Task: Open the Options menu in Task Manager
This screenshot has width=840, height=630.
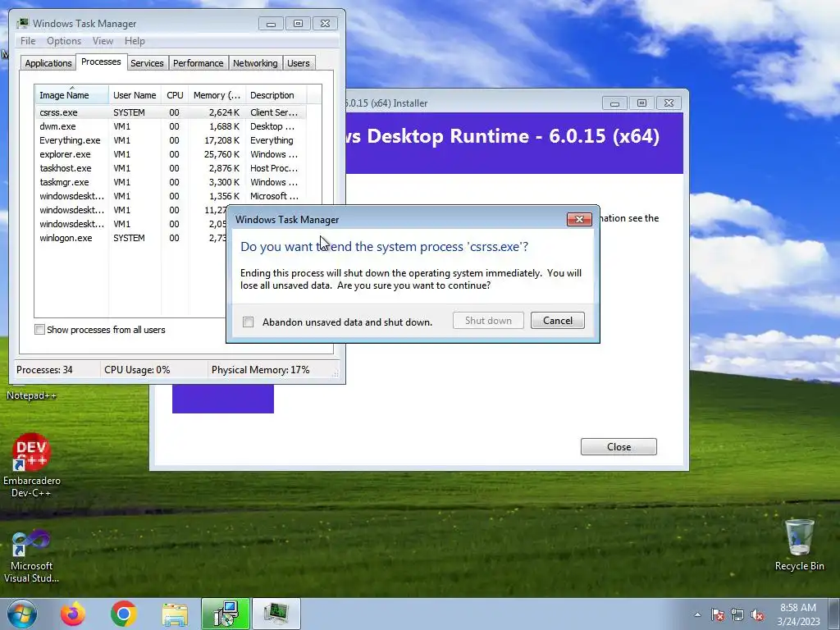Action: click(x=64, y=41)
